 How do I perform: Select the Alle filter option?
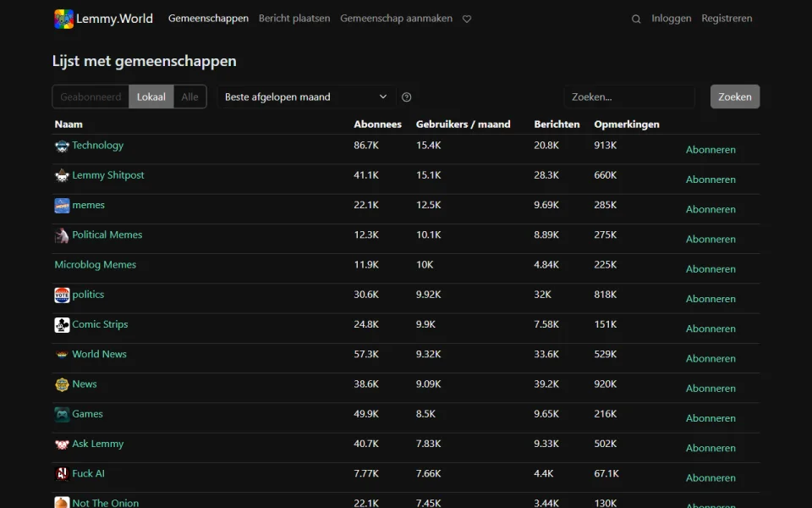pos(189,97)
